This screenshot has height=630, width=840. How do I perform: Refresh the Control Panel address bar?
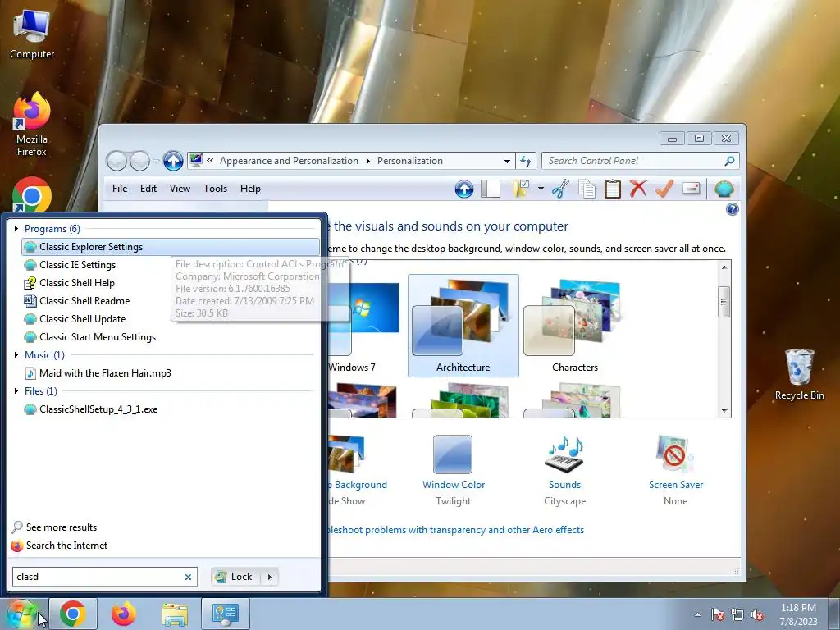click(x=526, y=161)
